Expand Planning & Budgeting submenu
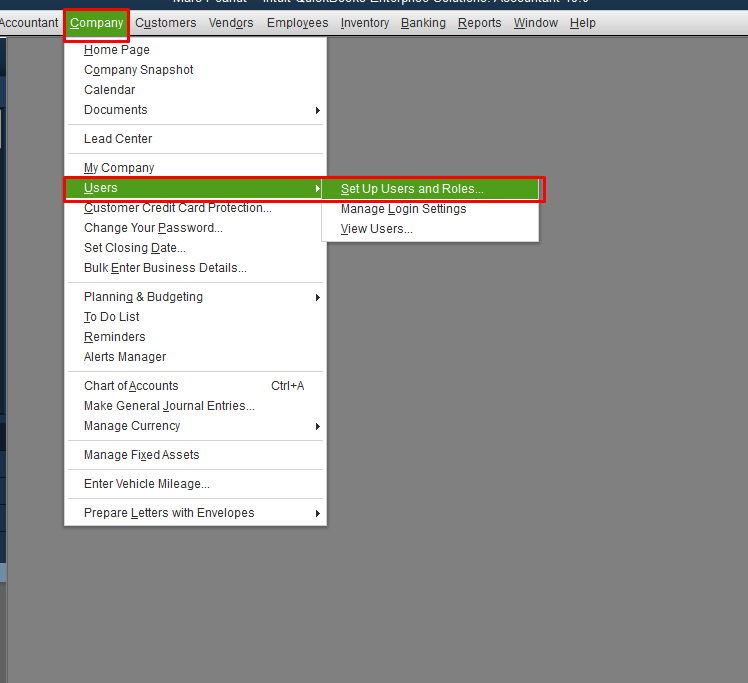The width and height of the screenshot is (748, 683). point(195,297)
